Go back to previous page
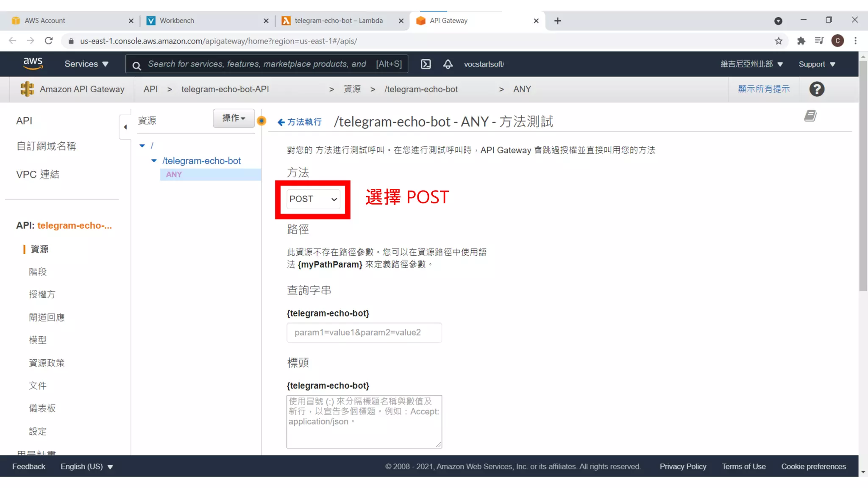The image size is (868, 488). pyautogui.click(x=12, y=41)
